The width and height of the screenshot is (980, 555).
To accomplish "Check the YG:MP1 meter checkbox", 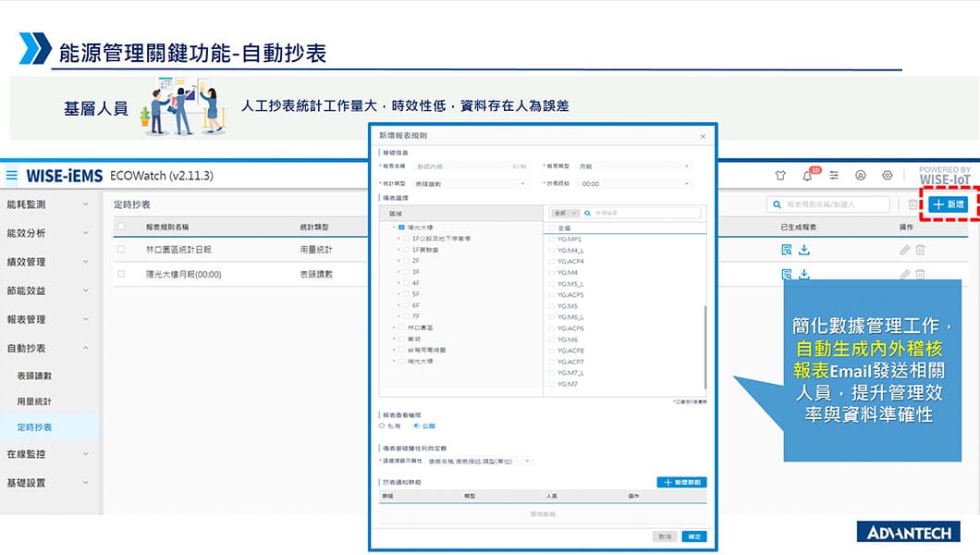I will click(551, 240).
